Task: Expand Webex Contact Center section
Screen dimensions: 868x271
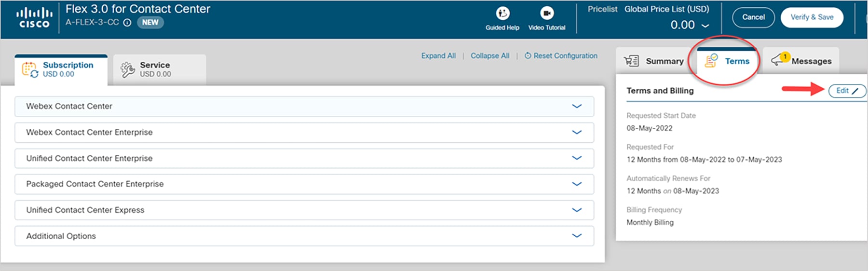Action: pyautogui.click(x=304, y=106)
